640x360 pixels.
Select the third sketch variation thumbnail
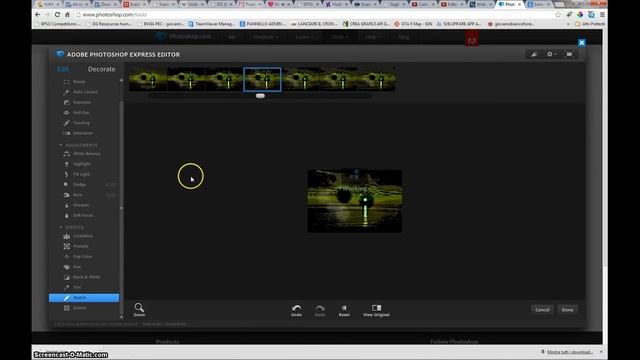(x=224, y=80)
